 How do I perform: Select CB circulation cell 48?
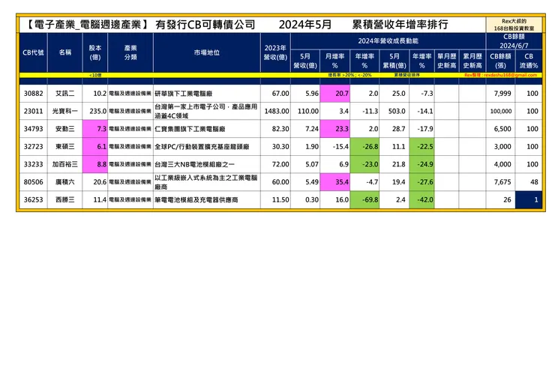529,182
